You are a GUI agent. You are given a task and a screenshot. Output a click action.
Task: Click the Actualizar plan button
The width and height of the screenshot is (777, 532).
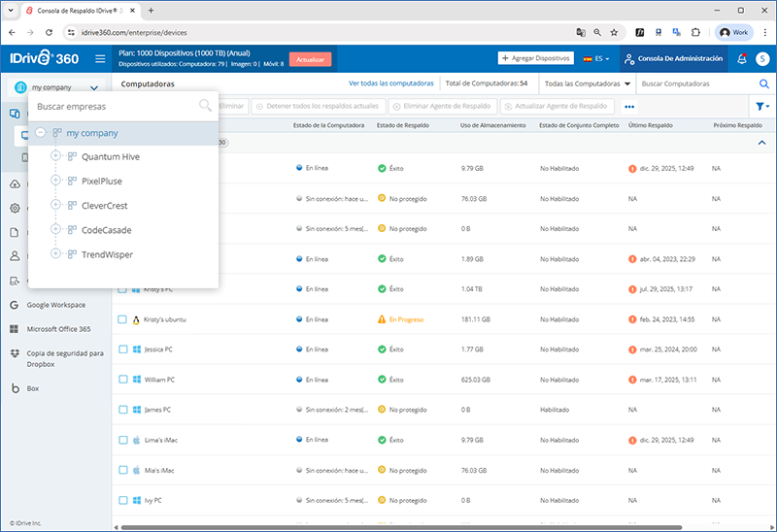coord(310,59)
